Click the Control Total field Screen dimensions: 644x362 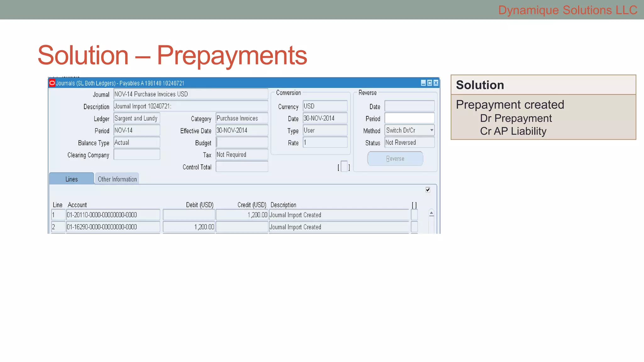point(241,167)
